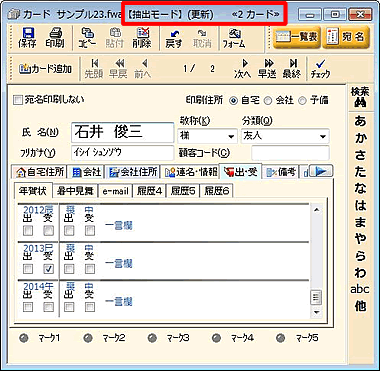
Task: Click the 顧客コード input field
Action: (290, 153)
